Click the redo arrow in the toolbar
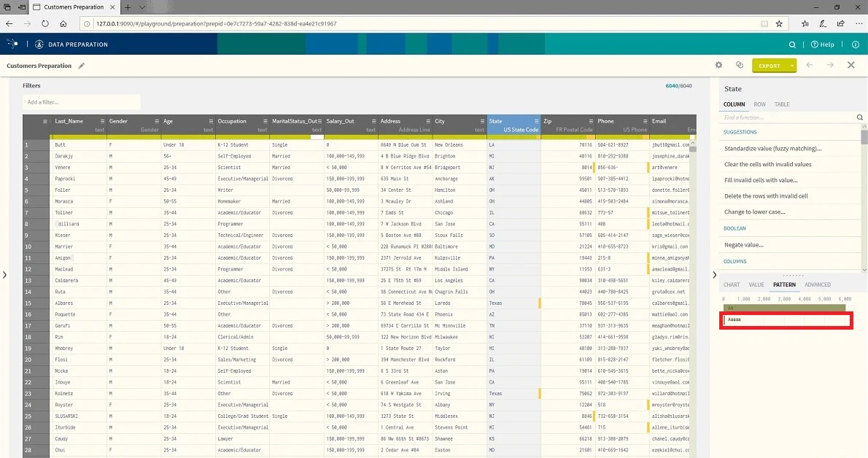The height and width of the screenshot is (458, 868). (x=830, y=66)
